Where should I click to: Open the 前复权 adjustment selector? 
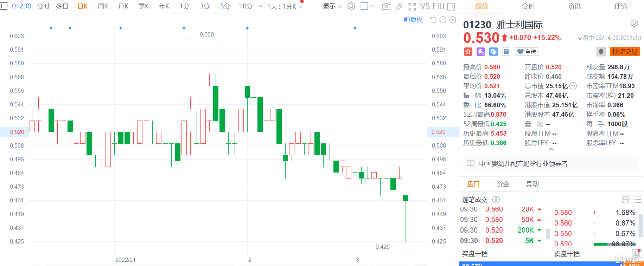click(x=413, y=20)
